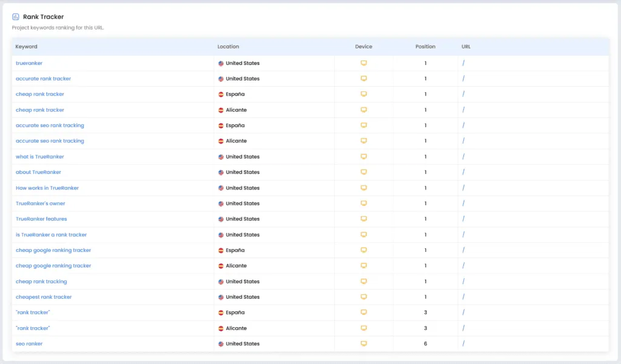Click US flag in 'accurate rank tracker' row
This screenshot has height=364, width=621.
click(x=221, y=79)
